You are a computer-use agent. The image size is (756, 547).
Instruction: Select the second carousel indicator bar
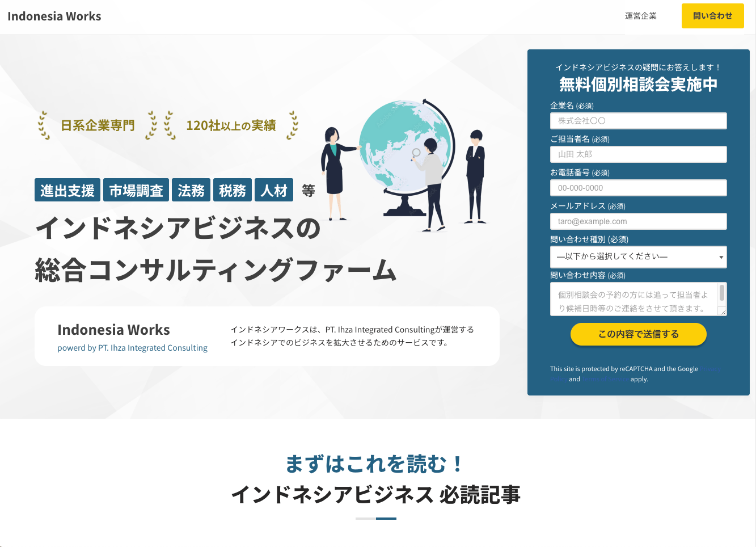pos(385,518)
